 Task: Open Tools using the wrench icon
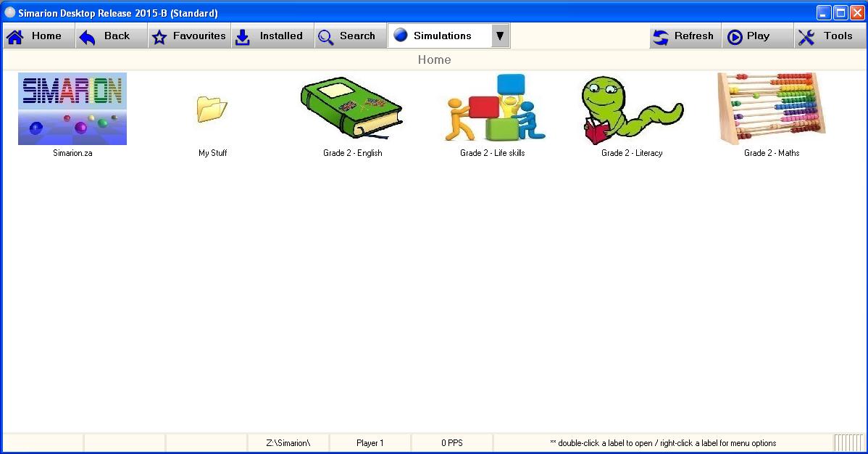point(806,36)
